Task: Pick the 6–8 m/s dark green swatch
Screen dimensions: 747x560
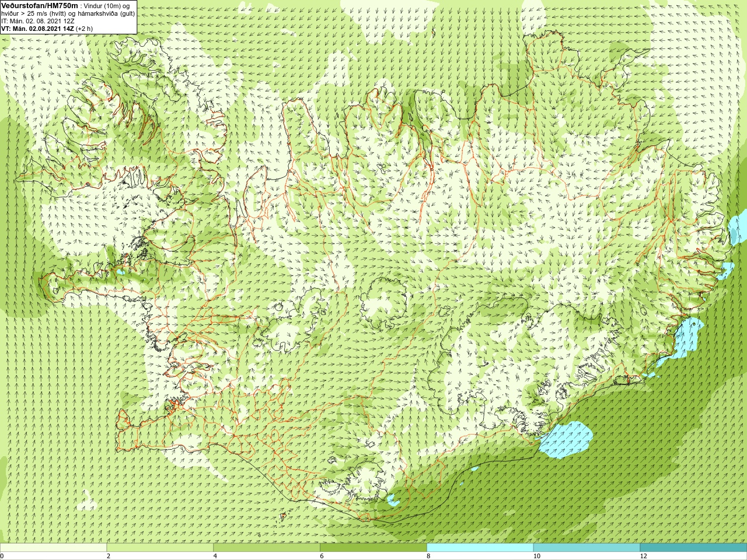Action: point(373,548)
